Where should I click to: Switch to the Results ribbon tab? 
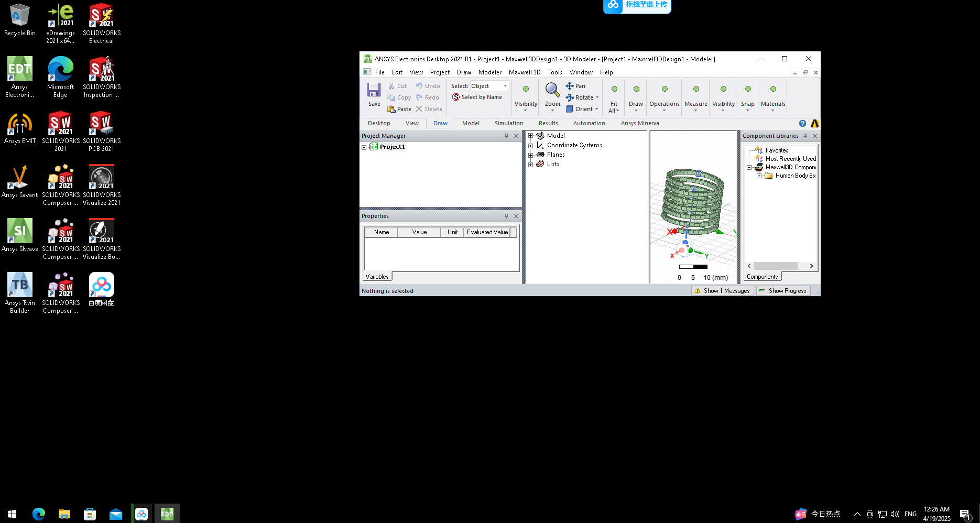point(548,124)
